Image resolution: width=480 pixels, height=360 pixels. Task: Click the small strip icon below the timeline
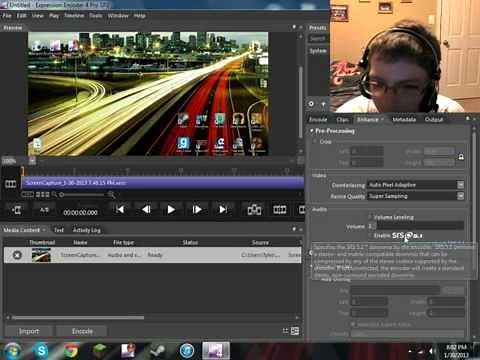pyautogui.click(x=28, y=194)
